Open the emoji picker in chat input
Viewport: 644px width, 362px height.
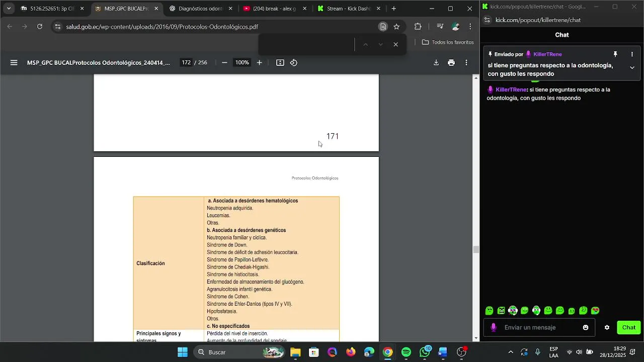coord(586,327)
